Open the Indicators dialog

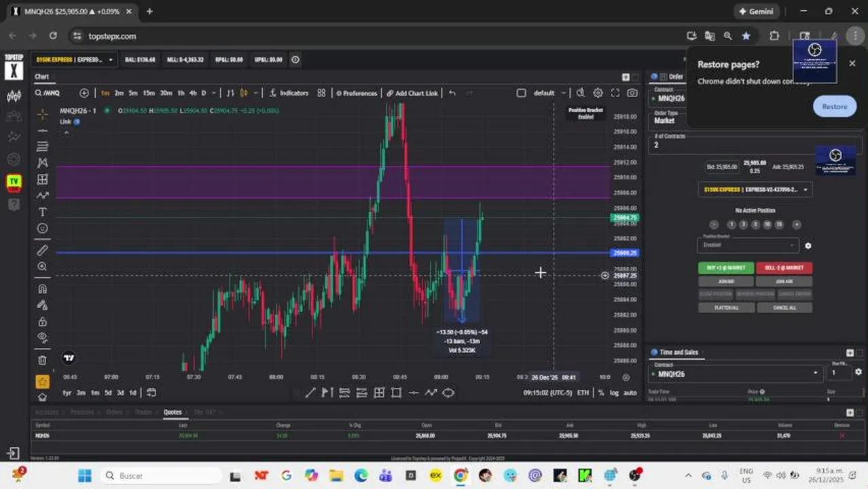289,93
